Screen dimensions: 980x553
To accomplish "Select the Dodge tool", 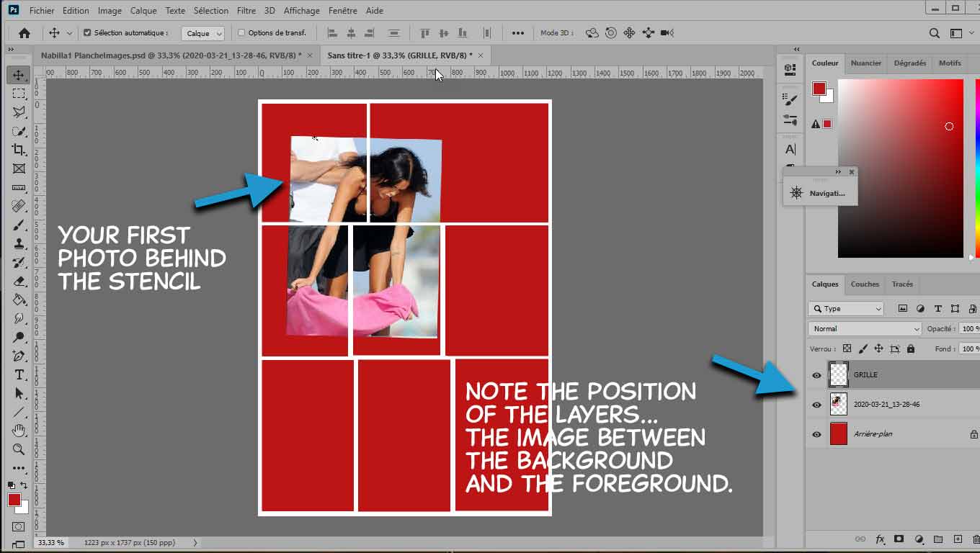I will tap(19, 337).
